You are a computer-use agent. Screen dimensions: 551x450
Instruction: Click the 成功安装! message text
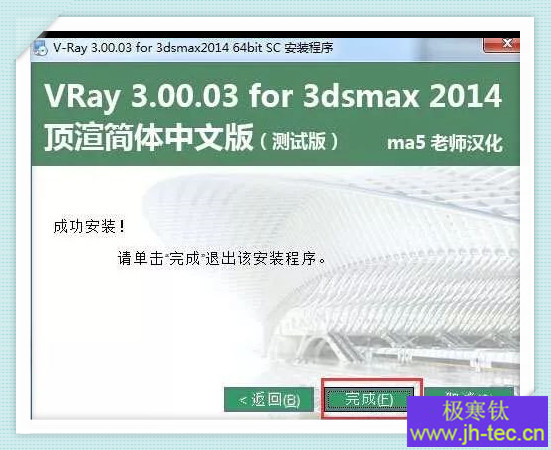click(x=89, y=227)
